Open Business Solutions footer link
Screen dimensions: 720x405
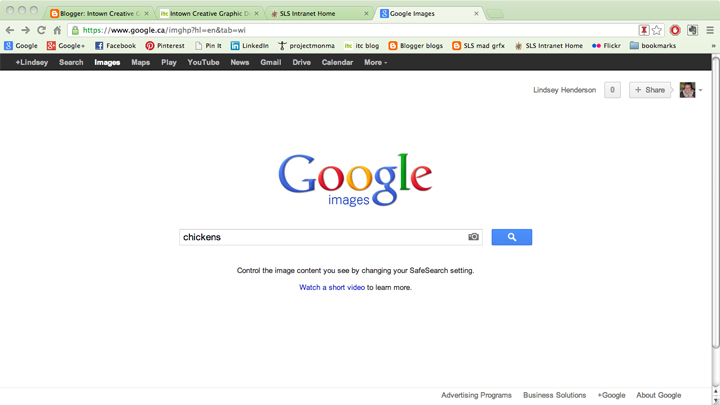(554, 395)
